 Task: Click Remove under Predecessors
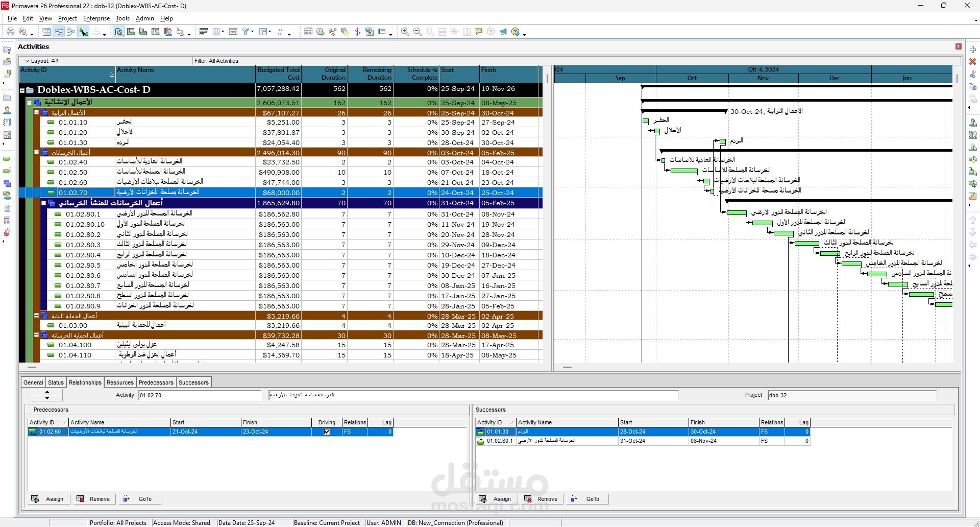point(93,499)
